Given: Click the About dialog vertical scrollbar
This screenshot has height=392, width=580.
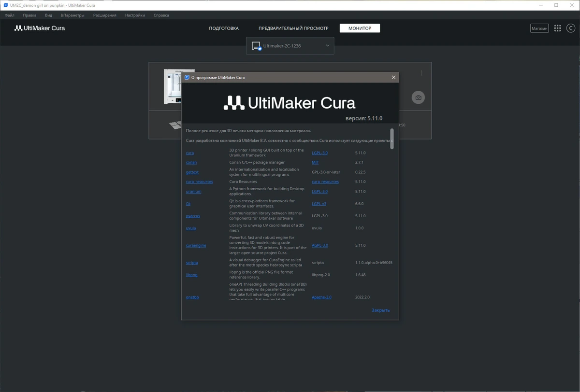Looking at the screenshot, I should click(392, 138).
